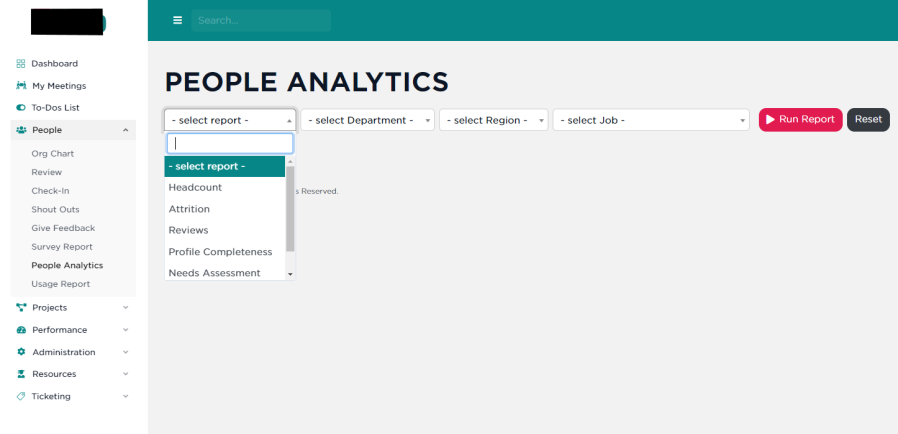The width and height of the screenshot is (898, 434).
Task: Click the Resources reader icon
Action: 21,374
